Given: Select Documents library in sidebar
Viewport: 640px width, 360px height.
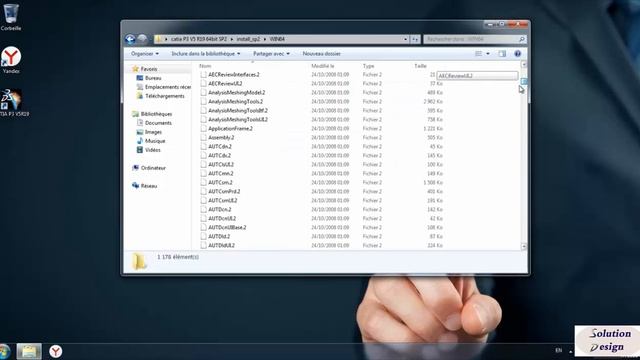Looking at the screenshot, I should pyautogui.click(x=158, y=123).
